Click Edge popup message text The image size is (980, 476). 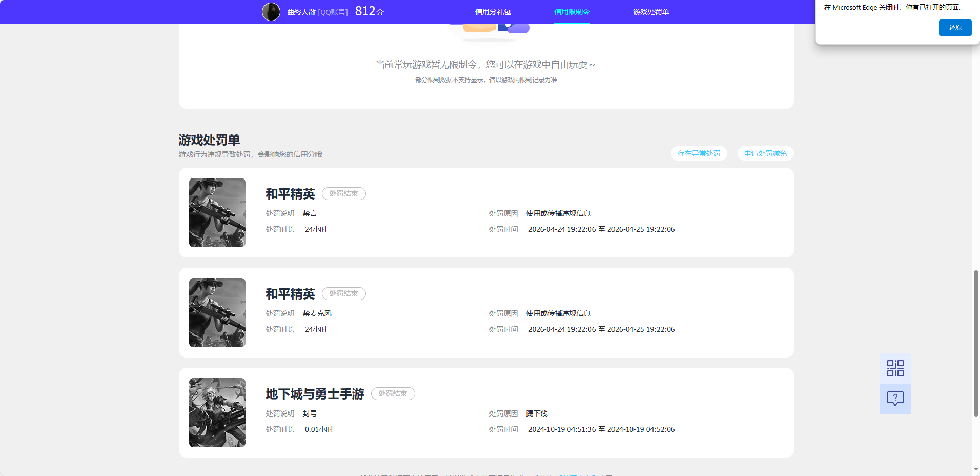point(894,8)
